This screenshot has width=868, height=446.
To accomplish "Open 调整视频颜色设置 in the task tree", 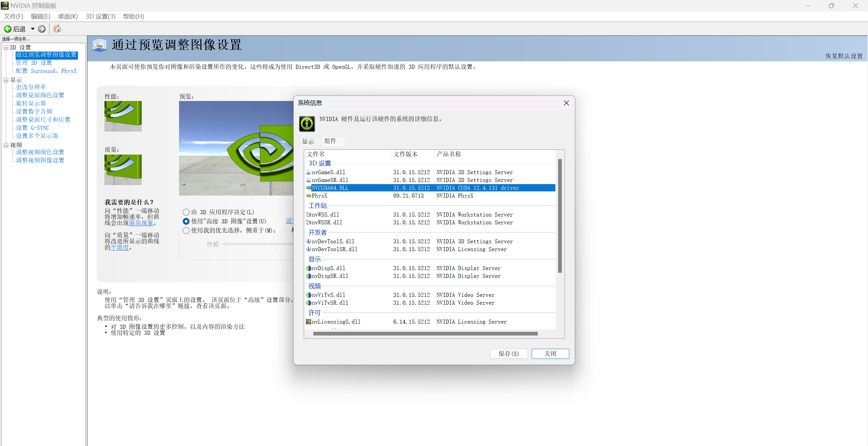I will [40, 152].
